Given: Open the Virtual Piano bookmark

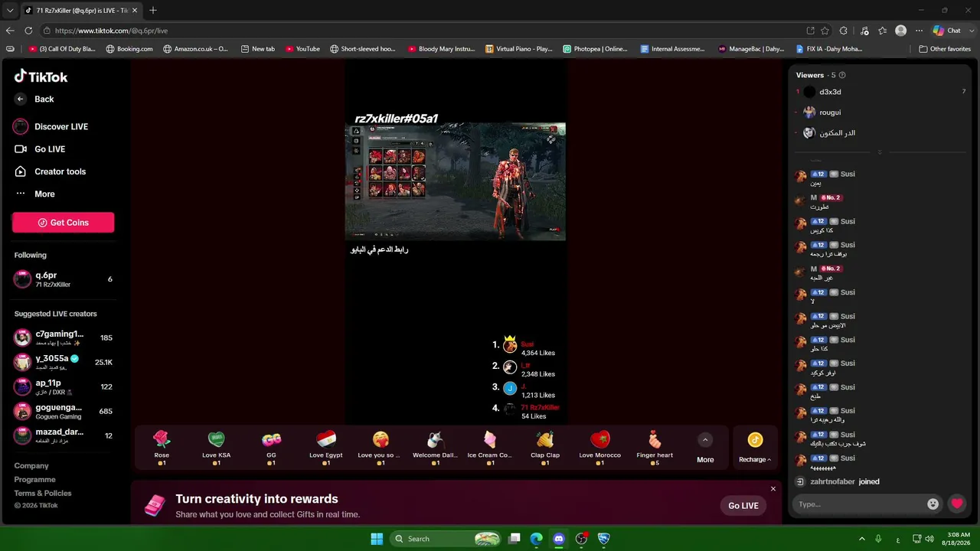Looking at the screenshot, I should coord(519,49).
